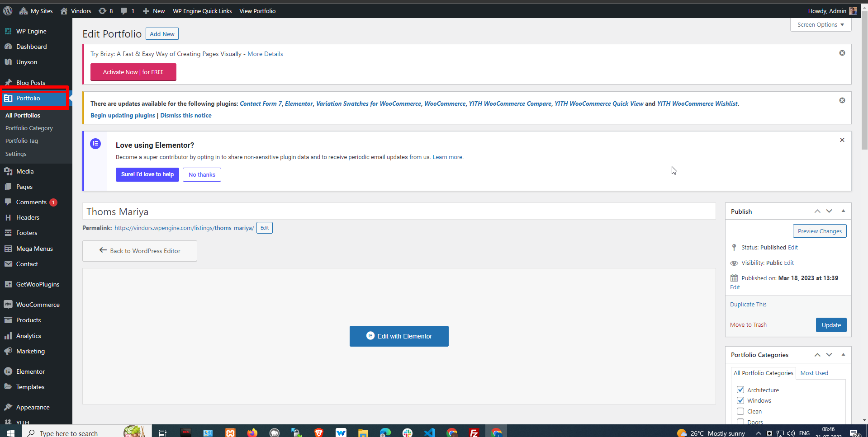Viewport: 868px width, 437px height.
Task: Click the Marketing megaphone icon
Action: click(8, 351)
